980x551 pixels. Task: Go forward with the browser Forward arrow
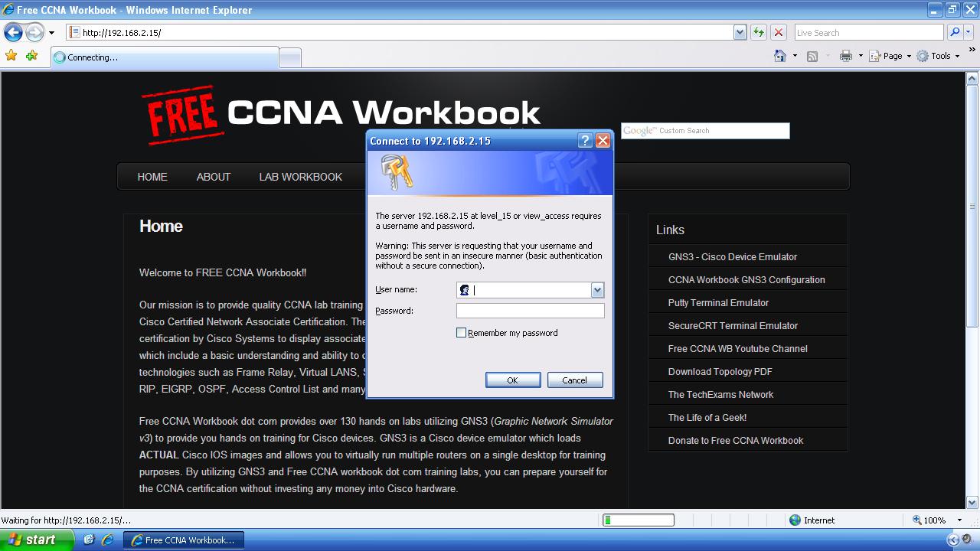click(34, 32)
